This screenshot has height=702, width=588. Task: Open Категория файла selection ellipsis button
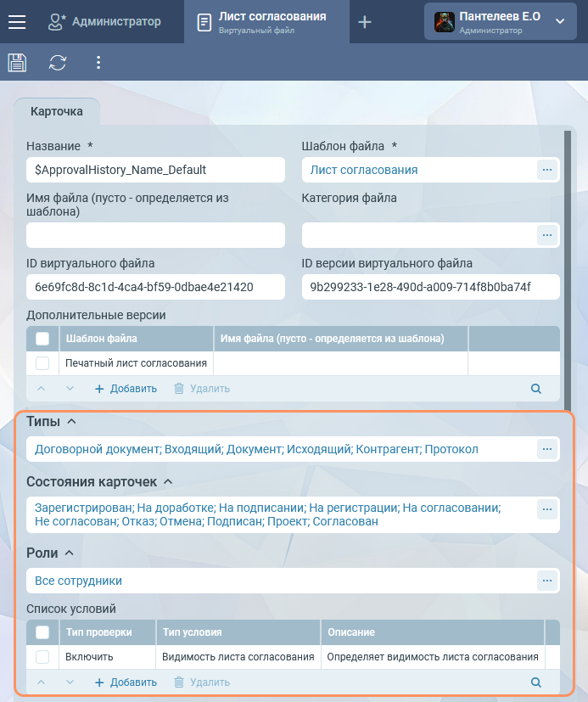pyautogui.click(x=547, y=234)
